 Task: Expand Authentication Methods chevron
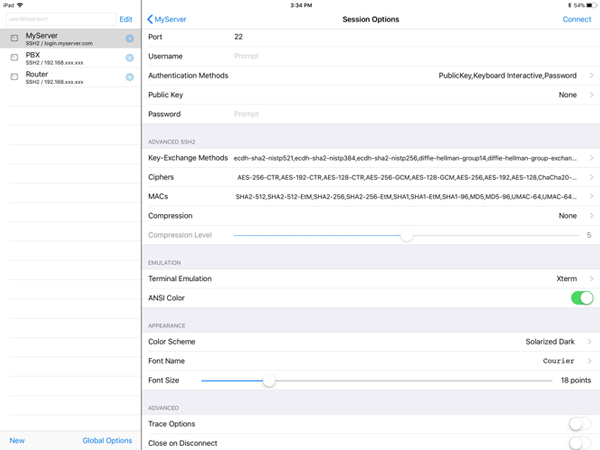(592, 75)
